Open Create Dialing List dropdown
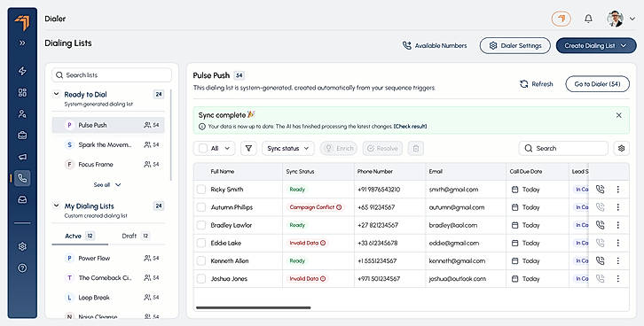 point(596,45)
